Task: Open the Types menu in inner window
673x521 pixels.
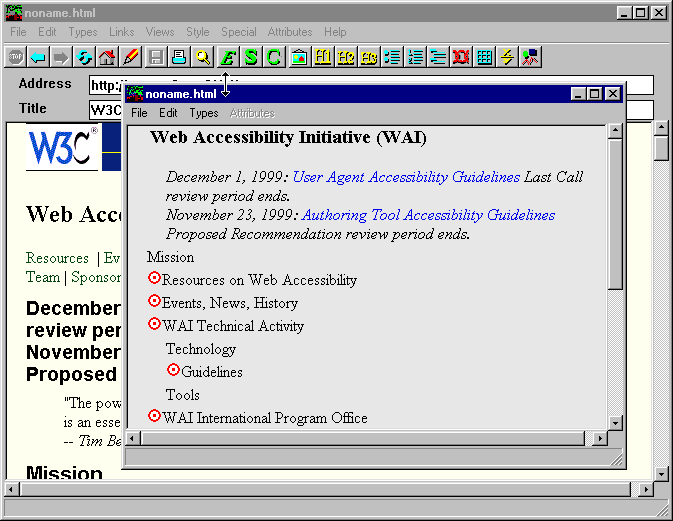Action: (204, 113)
